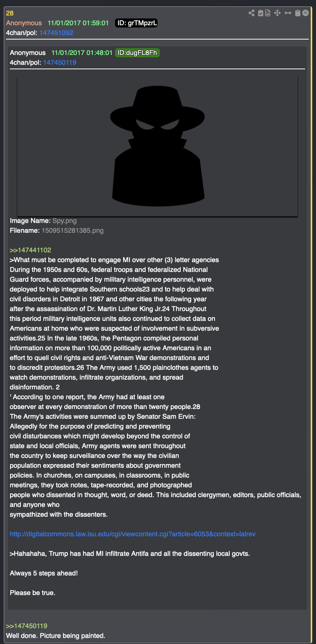
Task: Follow the >>147441102 reply reference
Action: (x=31, y=250)
